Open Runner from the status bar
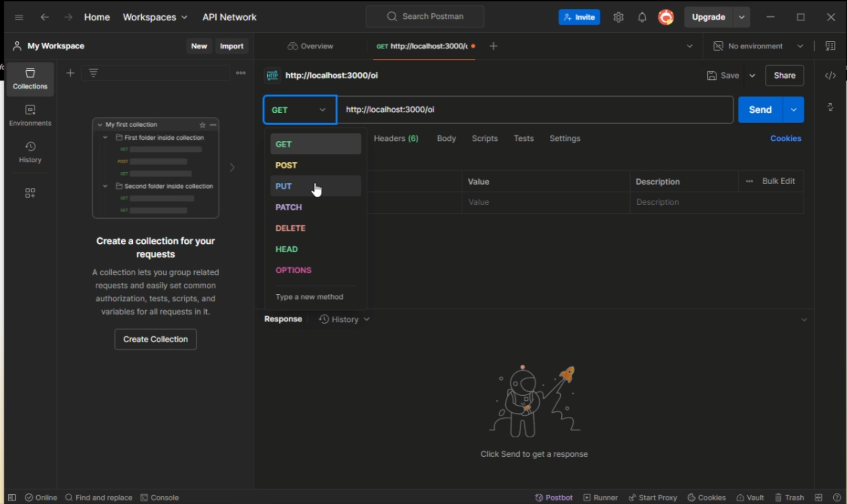Screen dimensions: 847x504 600,498
